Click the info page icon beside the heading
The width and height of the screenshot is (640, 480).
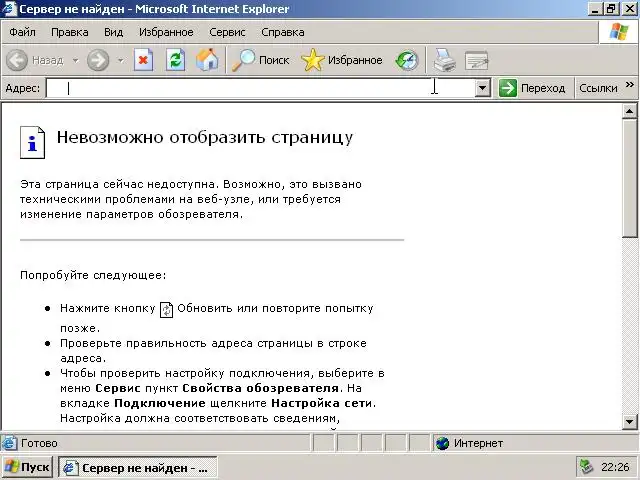tap(32, 142)
